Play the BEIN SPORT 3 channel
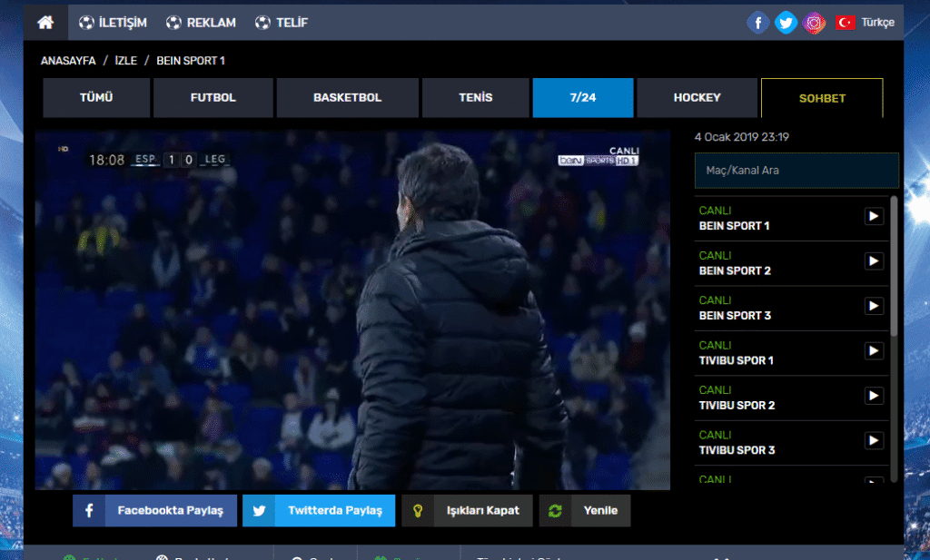Image resolution: width=930 pixels, height=560 pixels. [874, 307]
